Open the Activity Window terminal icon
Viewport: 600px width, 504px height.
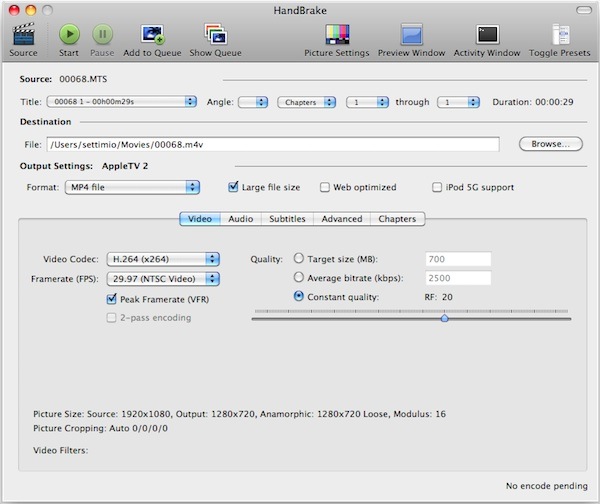coord(487,34)
